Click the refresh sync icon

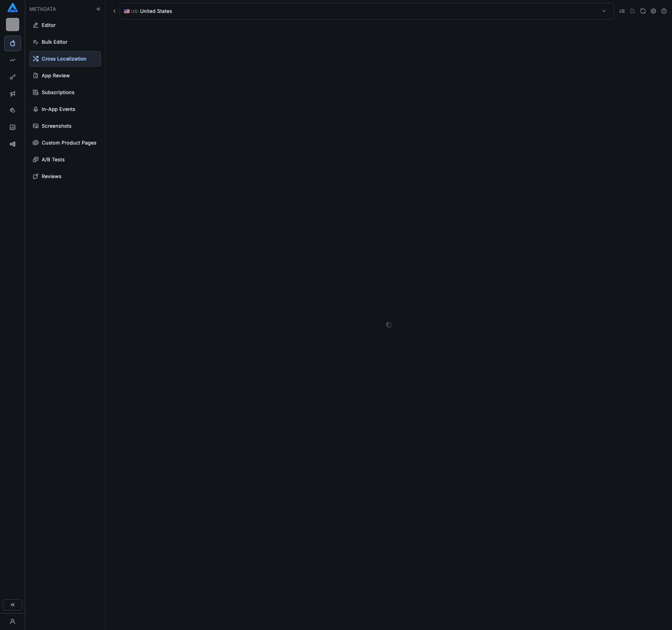pos(643,11)
